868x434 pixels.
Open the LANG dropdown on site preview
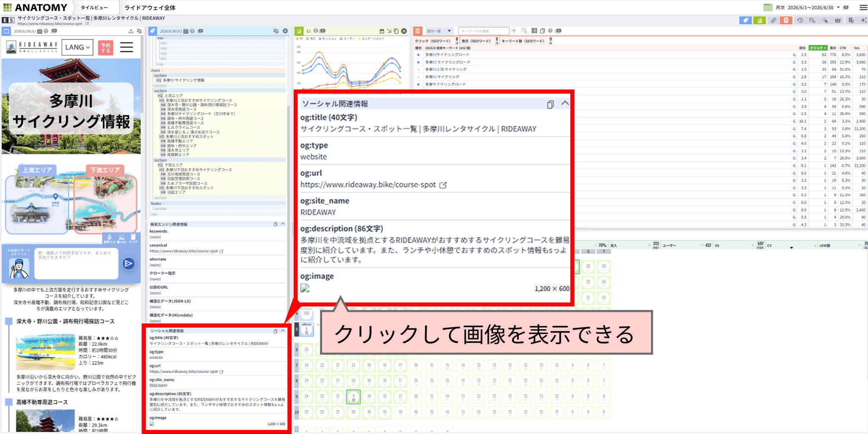[x=77, y=47]
